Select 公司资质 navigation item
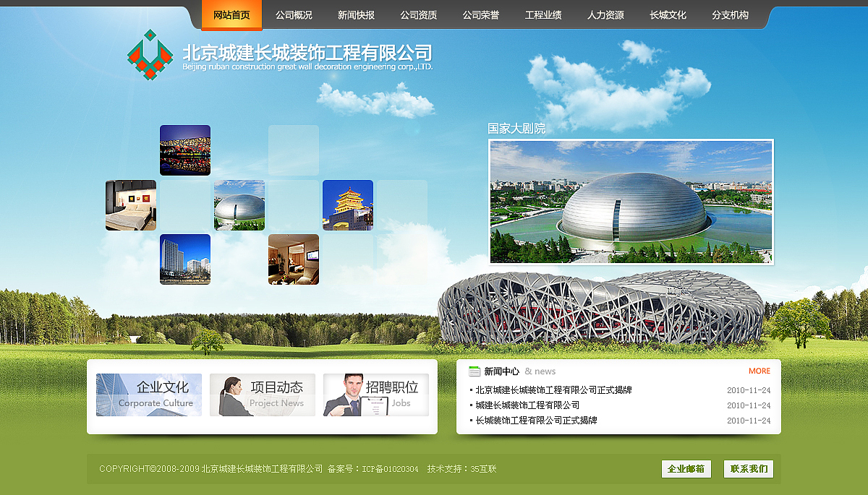The image size is (868, 495). [418, 15]
